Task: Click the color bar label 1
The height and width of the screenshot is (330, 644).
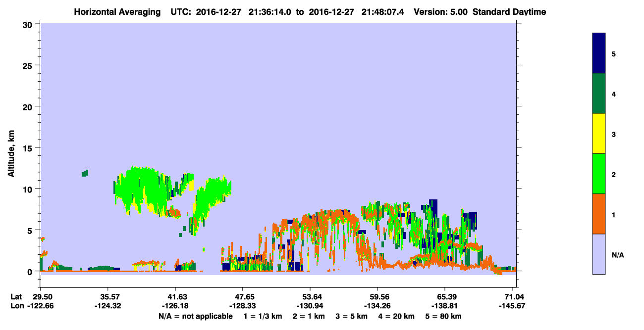Action: [x=614, y=214]
